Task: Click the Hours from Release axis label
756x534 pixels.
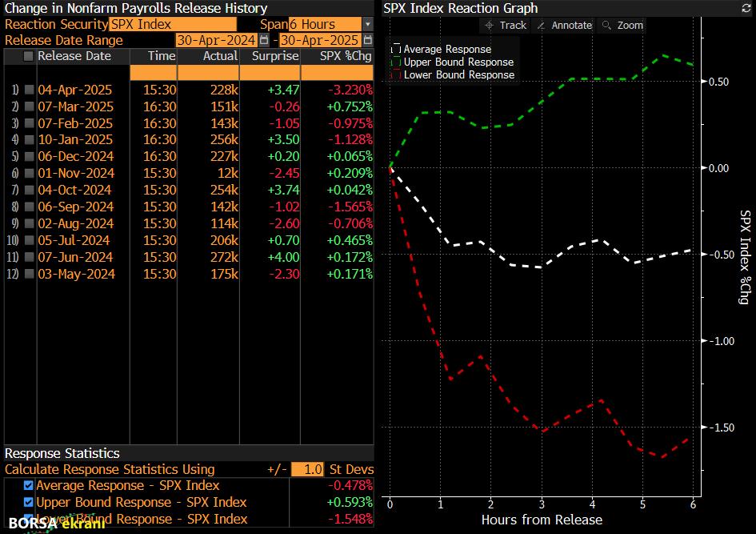Action: pos(542,520)
